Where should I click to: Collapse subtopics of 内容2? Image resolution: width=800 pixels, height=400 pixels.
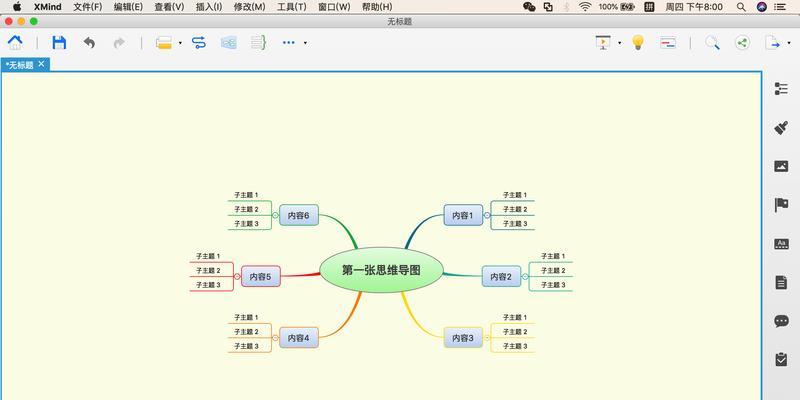click(525, 277)
